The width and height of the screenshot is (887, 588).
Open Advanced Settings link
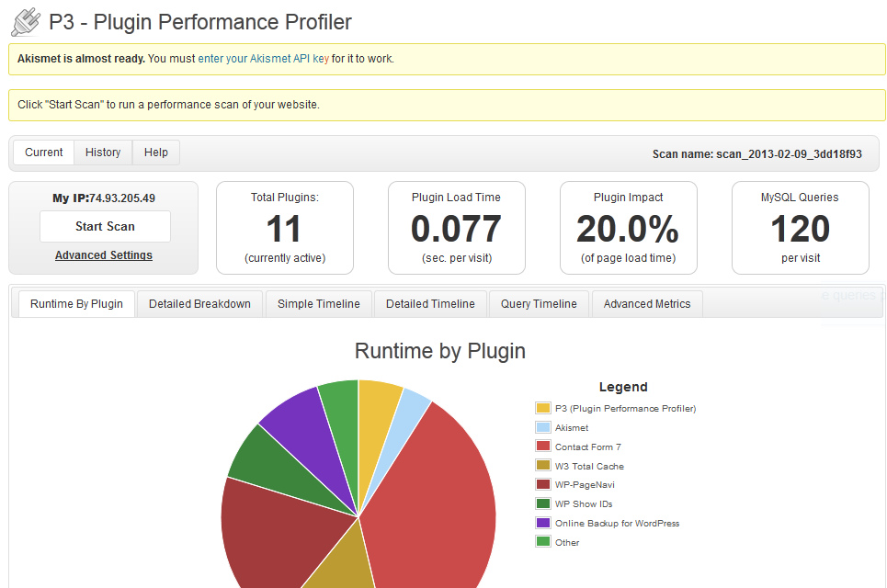pyautogui.click(x=104, y=255)
